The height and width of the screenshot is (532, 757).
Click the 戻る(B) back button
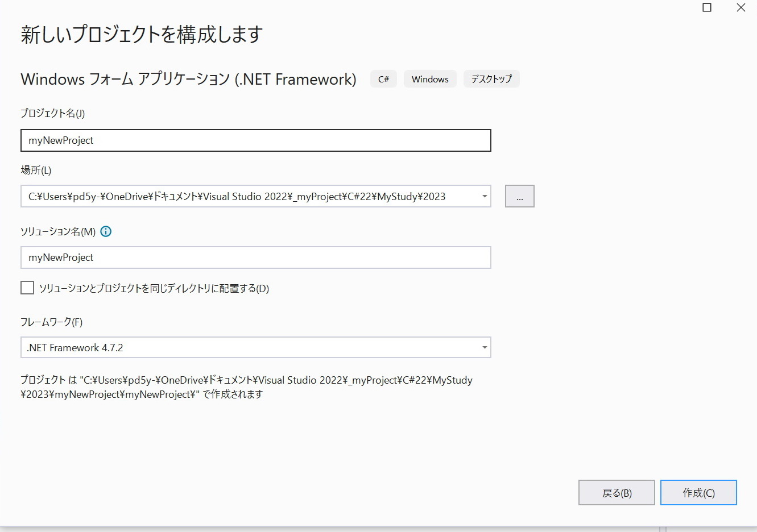point(617,493)
